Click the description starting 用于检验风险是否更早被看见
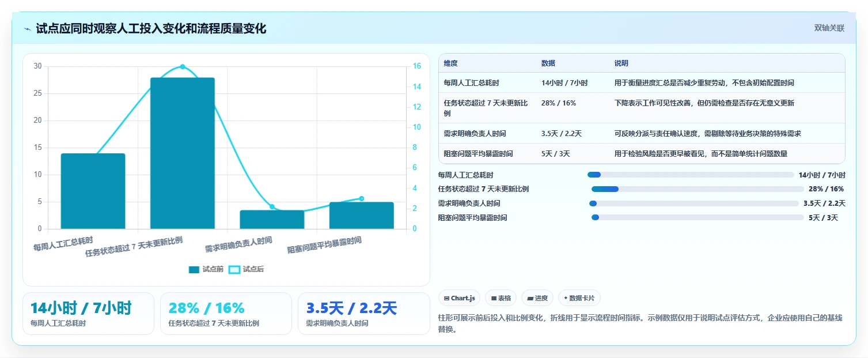The image size is (868, 358). 701,154
